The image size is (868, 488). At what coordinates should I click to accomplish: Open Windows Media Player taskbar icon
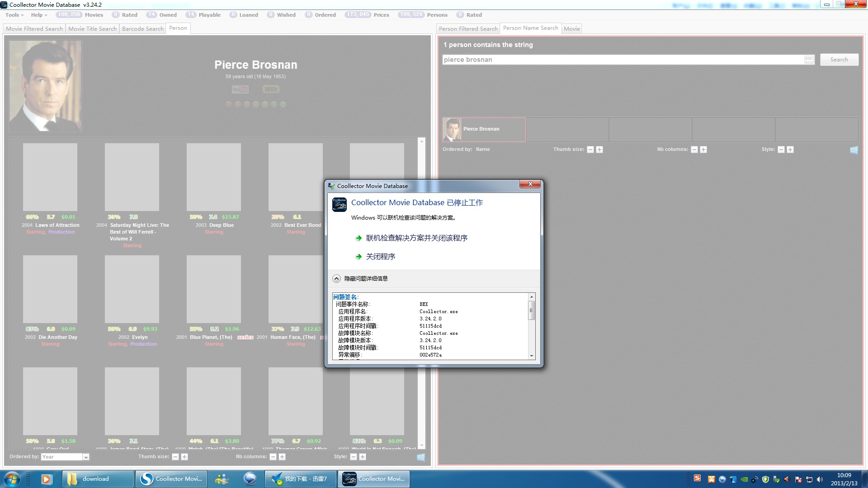[46, 479]
